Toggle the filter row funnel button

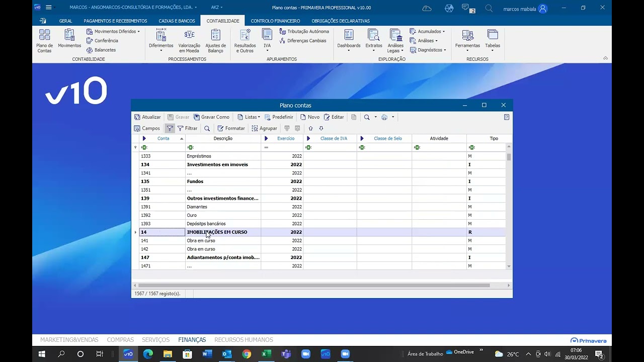170,128
